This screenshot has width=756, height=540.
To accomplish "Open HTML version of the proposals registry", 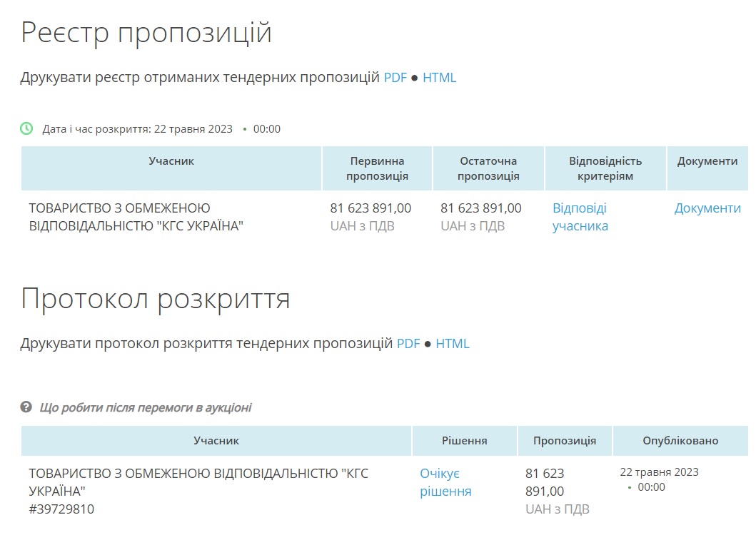I will coord(439,78).
